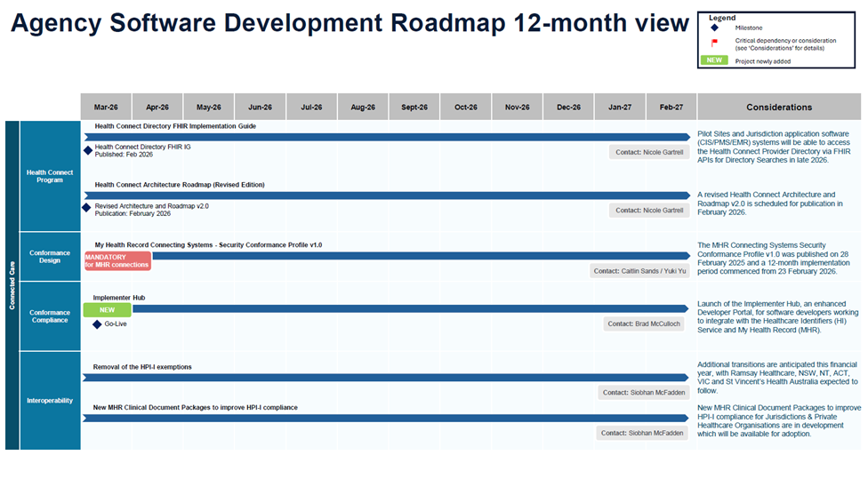Click the green NEW badge on Implementer Hub
This screenshot has width=868, height=487.
[x=108, y=310]
